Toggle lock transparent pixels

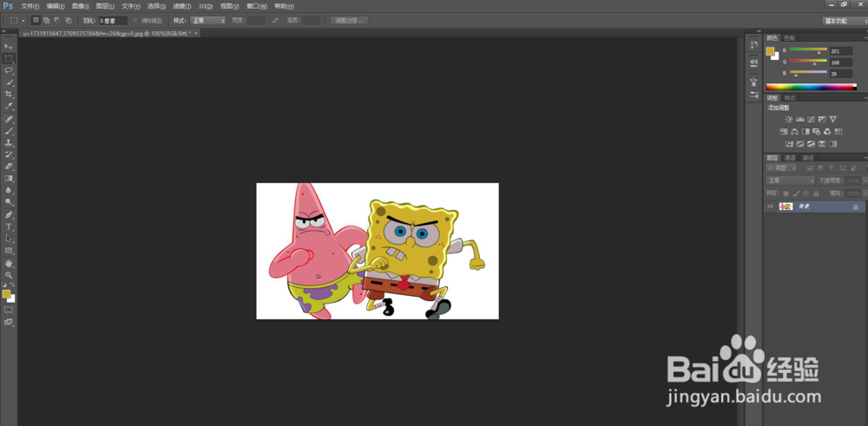click(786, 193)
